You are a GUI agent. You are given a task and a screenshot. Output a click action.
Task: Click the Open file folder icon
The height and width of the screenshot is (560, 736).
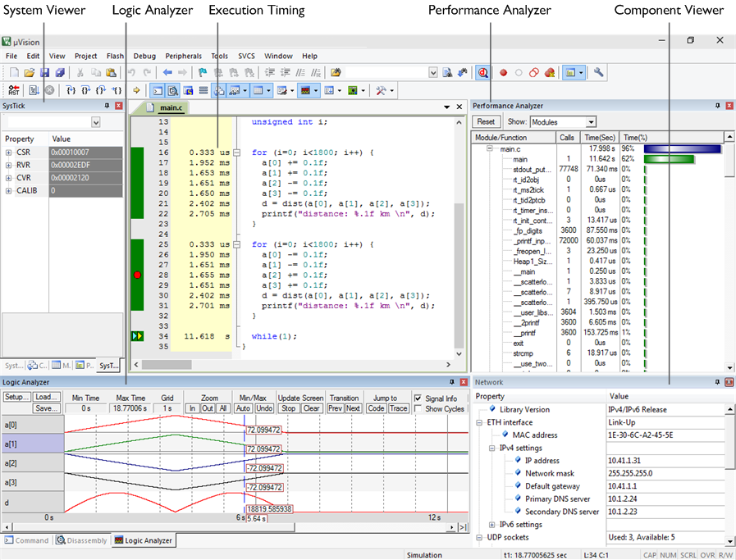pos(30,73)
